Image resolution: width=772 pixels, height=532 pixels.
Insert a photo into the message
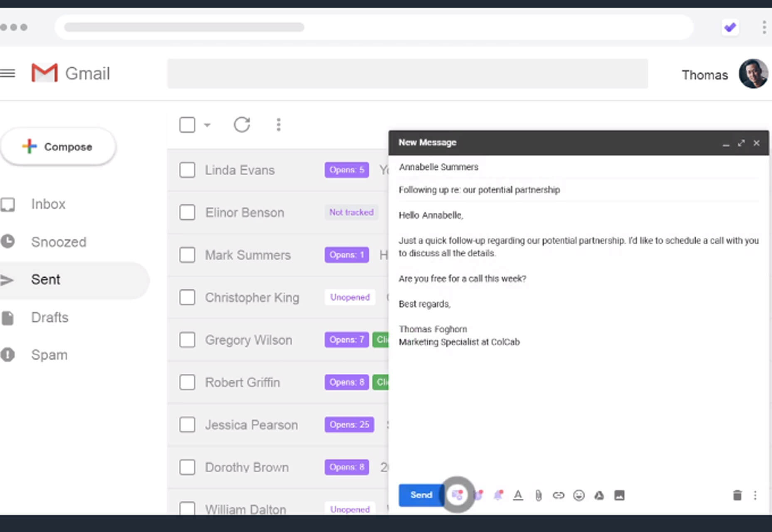coord(619,495)
